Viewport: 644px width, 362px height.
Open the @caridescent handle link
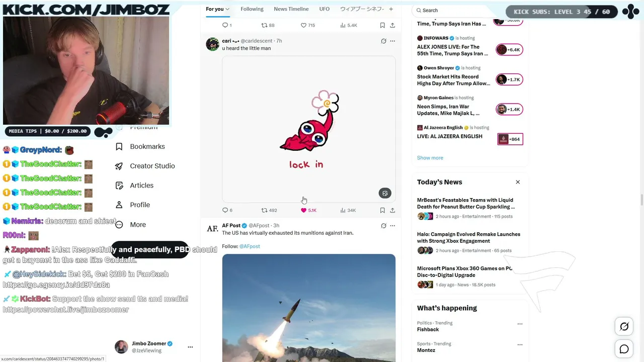pos(257,41)
